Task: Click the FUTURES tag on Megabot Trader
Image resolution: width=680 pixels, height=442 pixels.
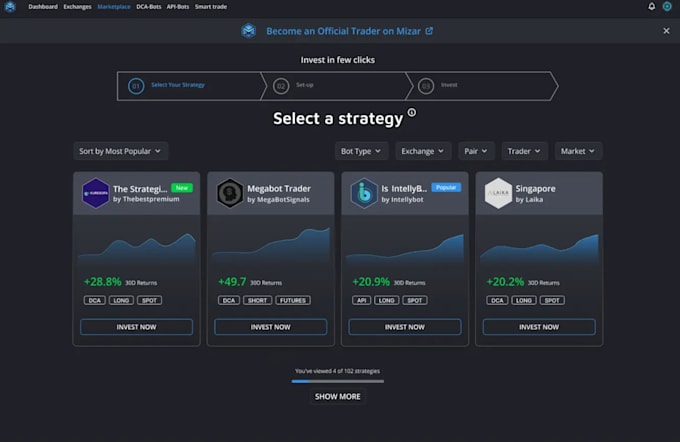Action: pos(293,300)
